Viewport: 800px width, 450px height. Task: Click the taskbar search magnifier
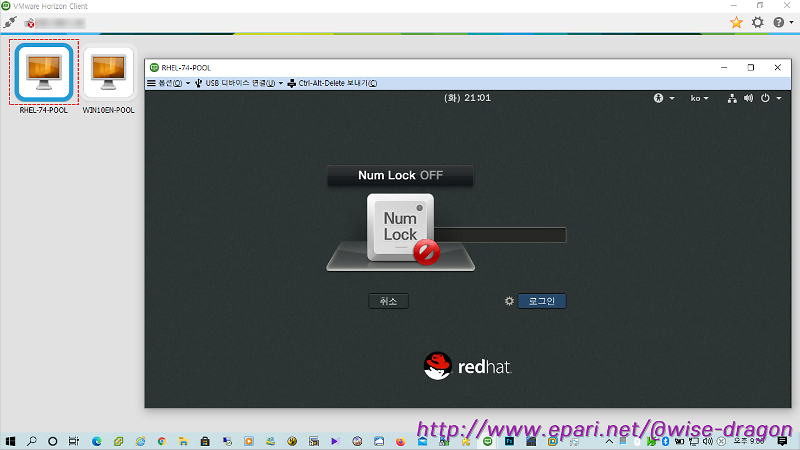pos(32,441)
